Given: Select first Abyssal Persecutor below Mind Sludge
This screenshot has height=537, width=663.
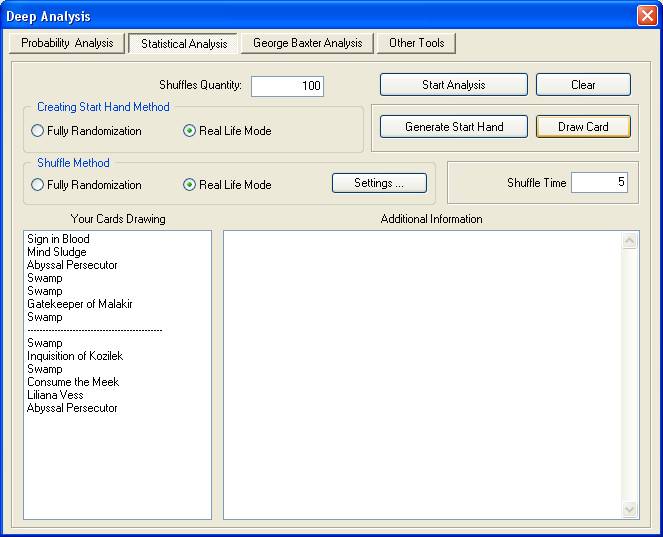Looking at the screenshot, I should click(72, 265).
